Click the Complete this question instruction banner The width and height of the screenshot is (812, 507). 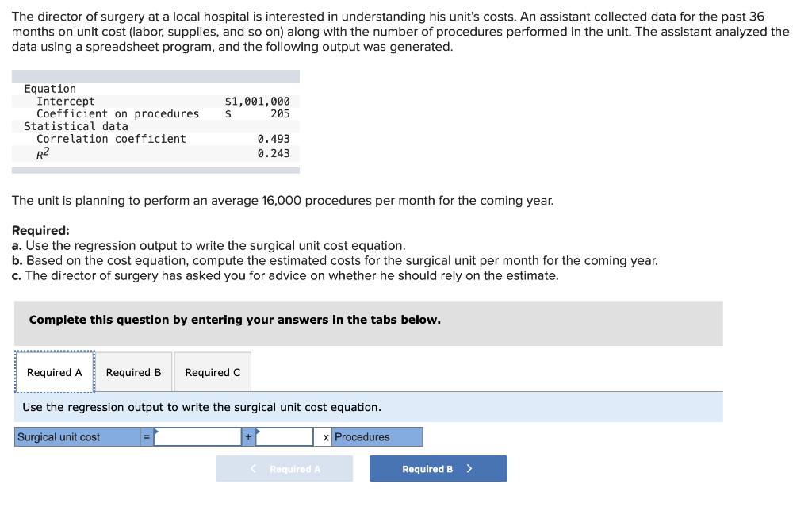[235, 320]
